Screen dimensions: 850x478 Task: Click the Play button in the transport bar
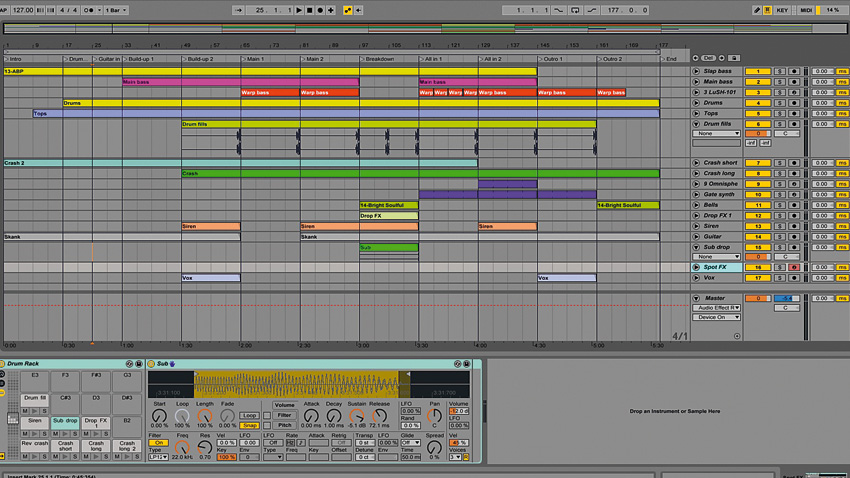[x=299, y=10]
